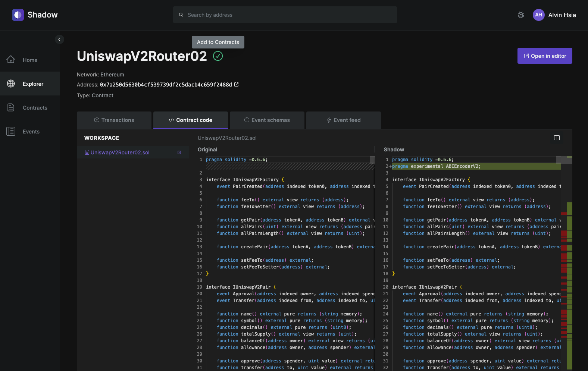The image size is (588, 371).
Task: Switch to the Event schemas tab
Action: [x=267, y=120]
